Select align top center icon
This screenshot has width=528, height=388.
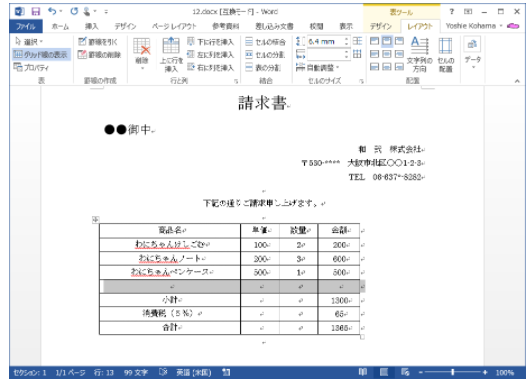click(x=387, y=41)
